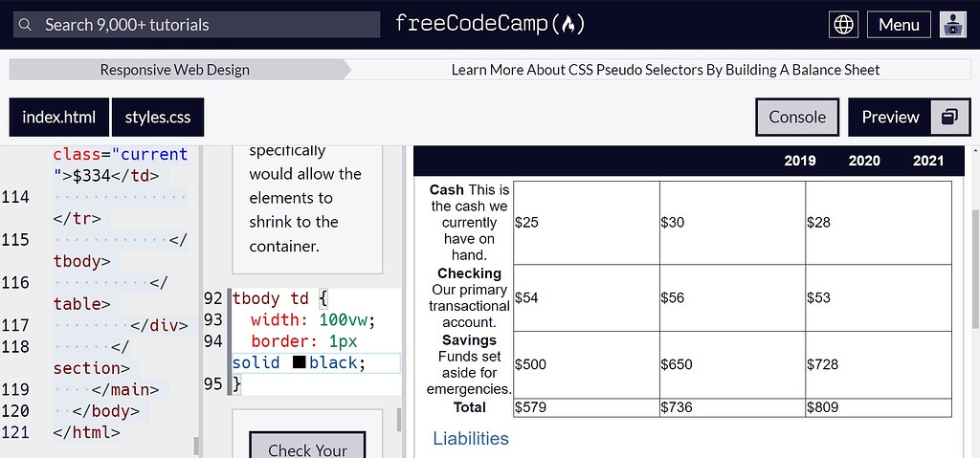Open the Balance Sheet course breadcrumb link
Viewport: 980px width, 458px height.
tap(665, 70)
